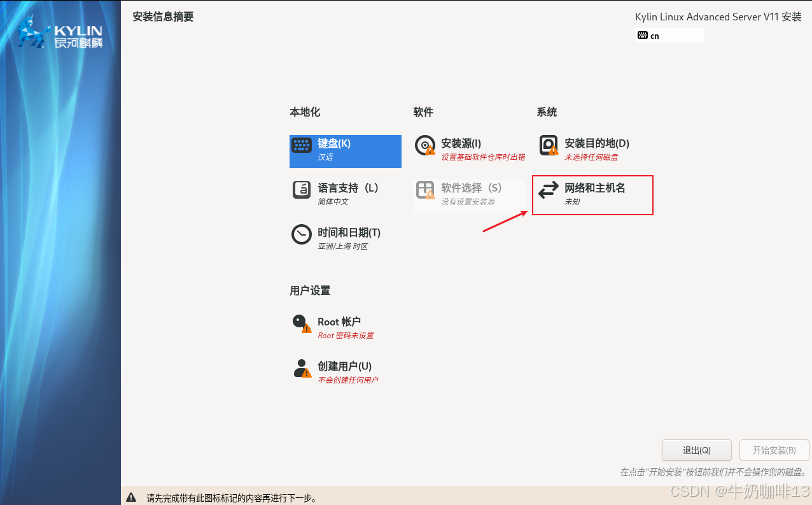Click the keyboard layout icon beside cn

pyautogui.click(x=642, y=36)
